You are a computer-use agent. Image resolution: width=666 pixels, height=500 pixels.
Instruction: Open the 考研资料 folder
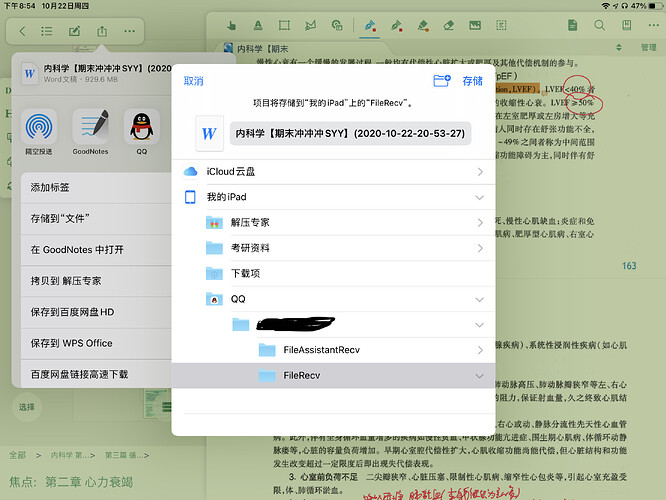(x=333, y=248)
